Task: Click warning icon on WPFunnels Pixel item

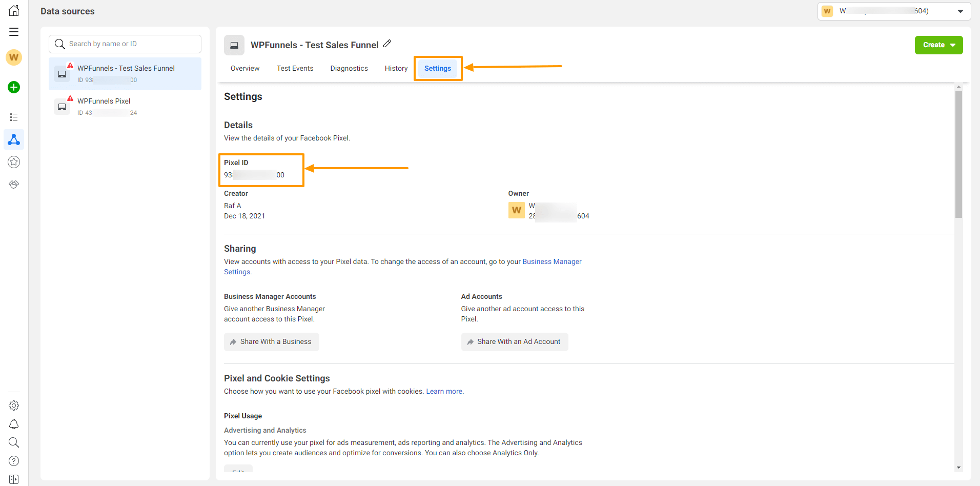Action: pyautogui.click(x=70, y=98)
